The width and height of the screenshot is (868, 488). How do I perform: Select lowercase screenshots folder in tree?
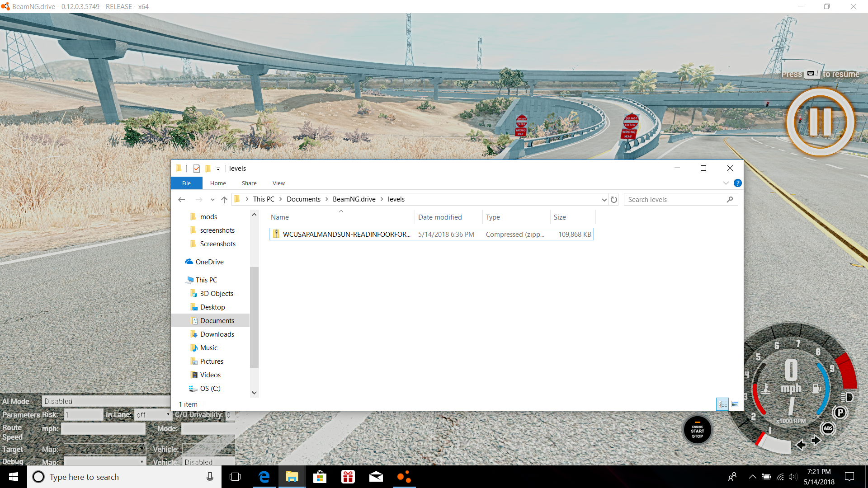pos(217,230)
